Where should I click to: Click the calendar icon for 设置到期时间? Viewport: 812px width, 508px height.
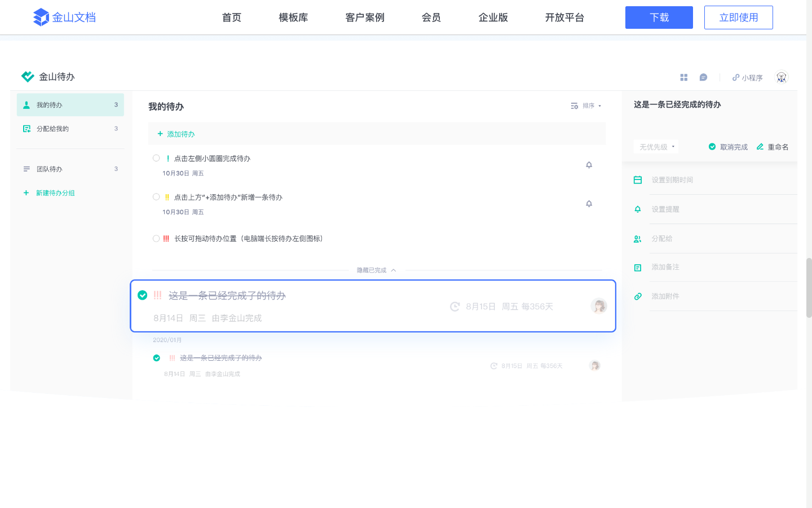638,180
